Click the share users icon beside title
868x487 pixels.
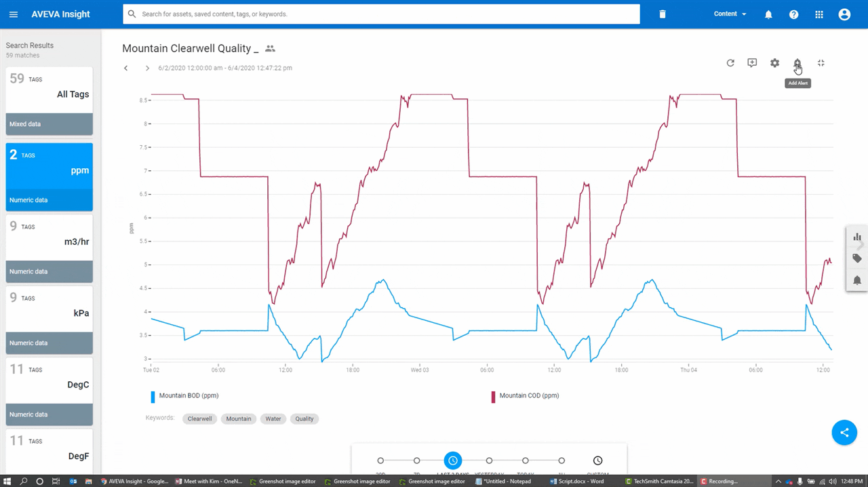[x=270, y=49]
